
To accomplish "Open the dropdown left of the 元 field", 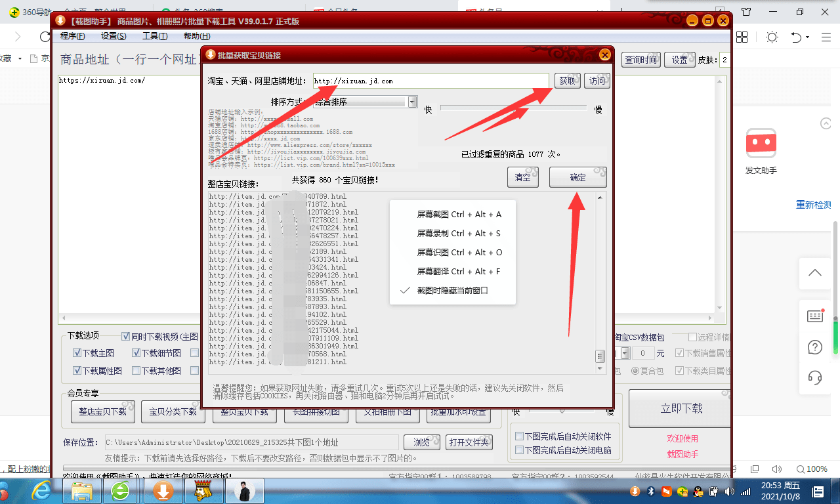I will click(x=625, y=353).
